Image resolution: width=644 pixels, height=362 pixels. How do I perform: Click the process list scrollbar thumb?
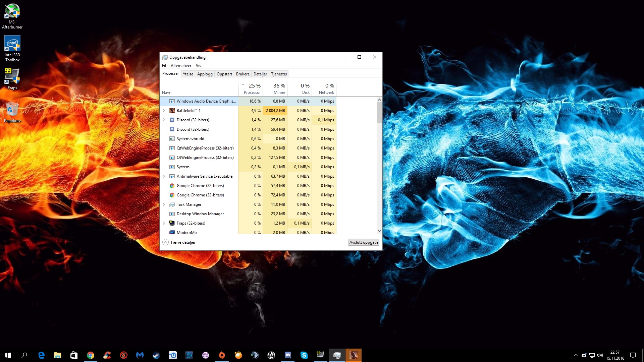[x=379, y=113]
